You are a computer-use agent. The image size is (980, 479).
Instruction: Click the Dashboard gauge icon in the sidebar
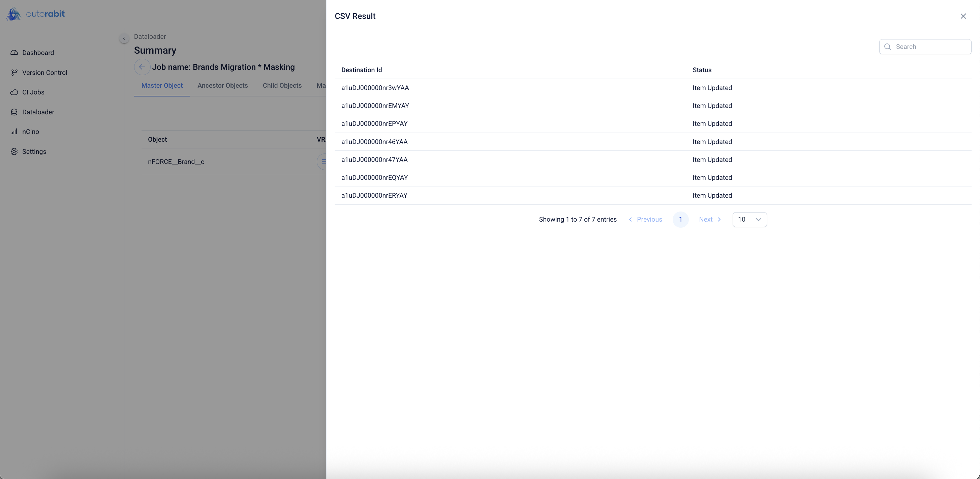[x=14, y=53]
